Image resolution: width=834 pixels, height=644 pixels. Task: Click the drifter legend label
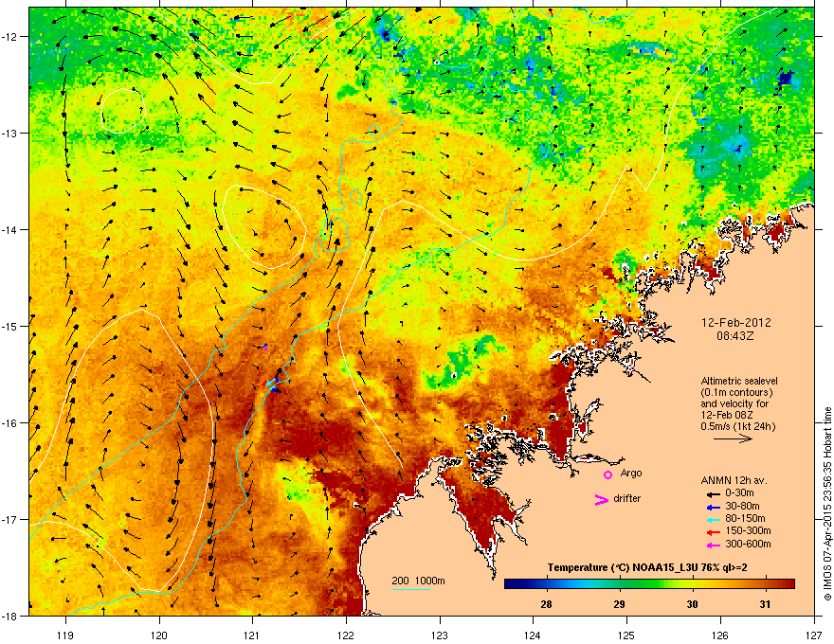(627, 498)
